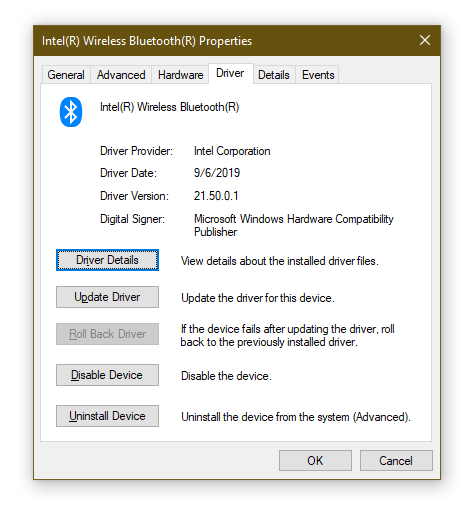Confirm the dialog with OK
The height and width of the screenshot is (509, 473).
click(315, 461)
